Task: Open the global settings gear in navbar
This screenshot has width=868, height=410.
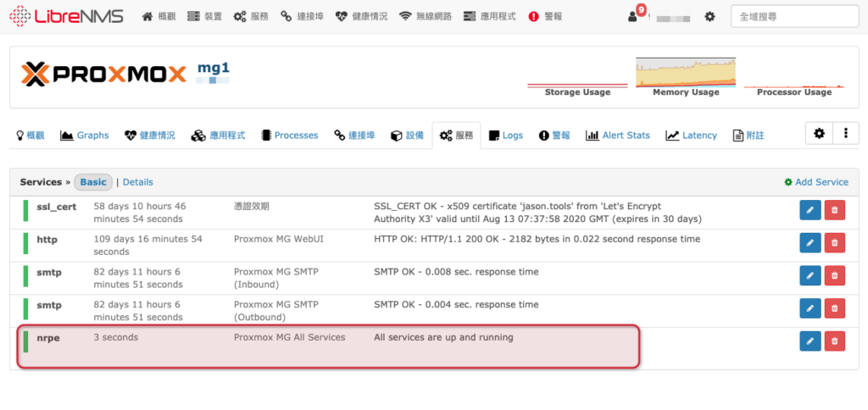Action: [709, 17]
